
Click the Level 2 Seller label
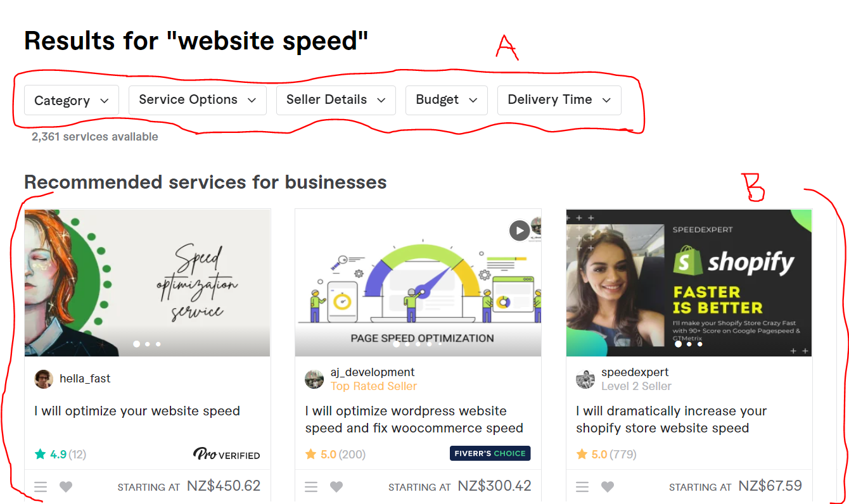click(x=636, y=386)
